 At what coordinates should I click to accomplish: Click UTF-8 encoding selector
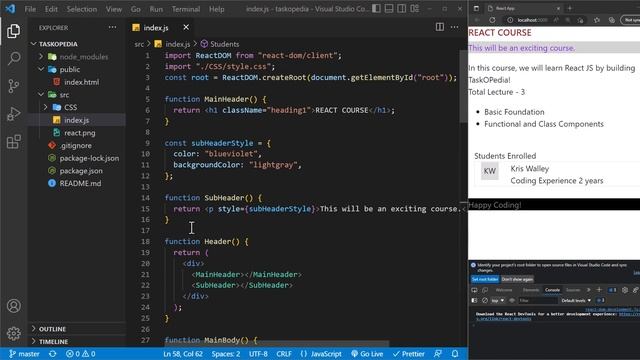258,354
